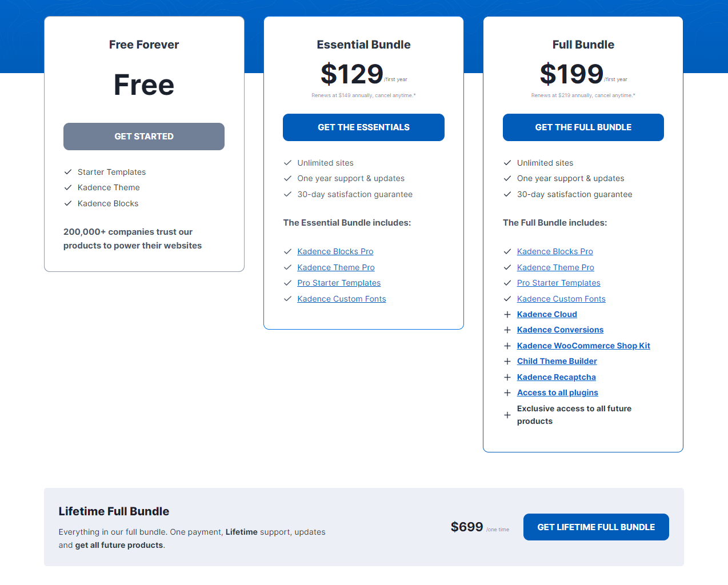
Task: Click the Get The Full Bundle button
Action: click(583, 127)
